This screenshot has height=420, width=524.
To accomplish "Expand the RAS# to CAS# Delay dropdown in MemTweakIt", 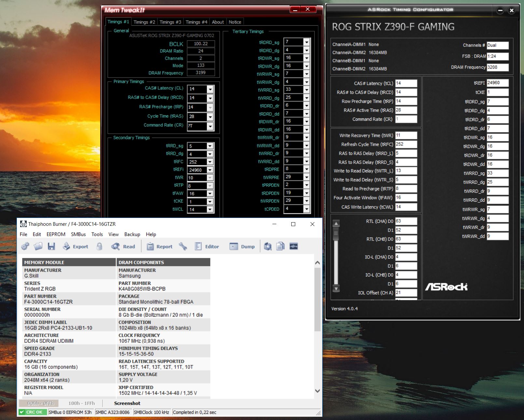I will pyautogui.click(x=210, y=98).
